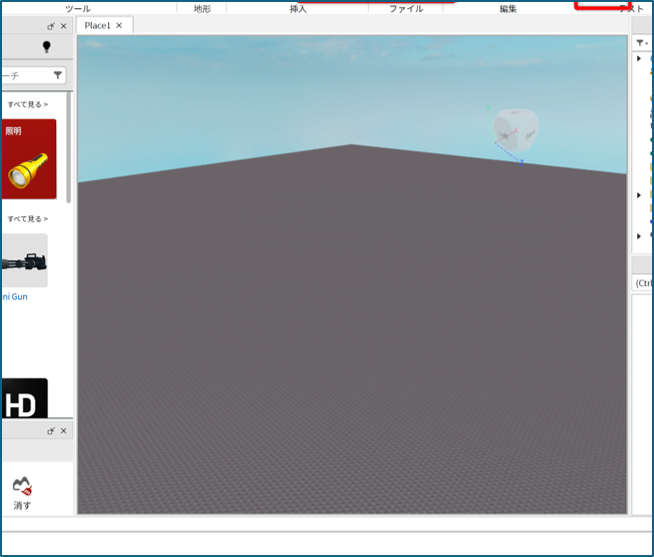Screen dimensions: 654x557
Task: Close the terrain editor panel
Action: tap(64, 431)
